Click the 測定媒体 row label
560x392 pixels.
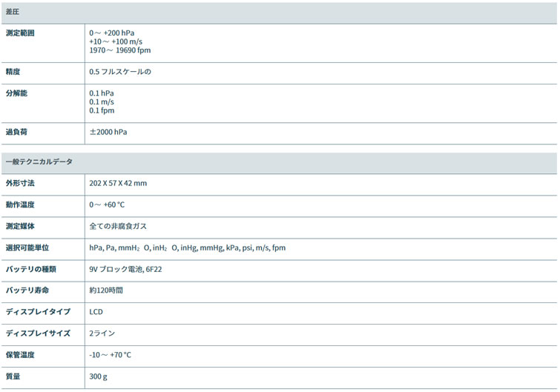pos(20,226)
